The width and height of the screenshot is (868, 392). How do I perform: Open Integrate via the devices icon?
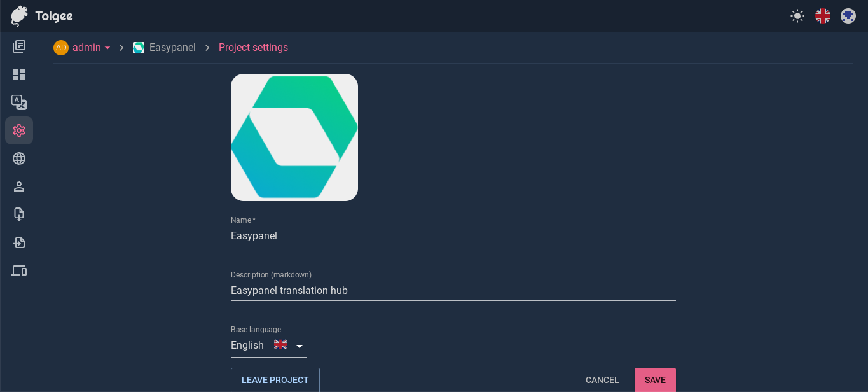[19, 270]
